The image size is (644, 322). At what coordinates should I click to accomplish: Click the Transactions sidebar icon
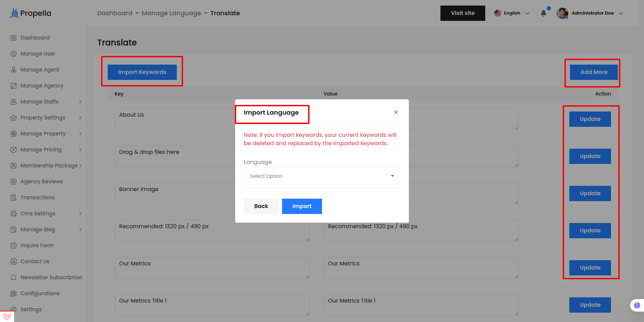coord(14,198)
